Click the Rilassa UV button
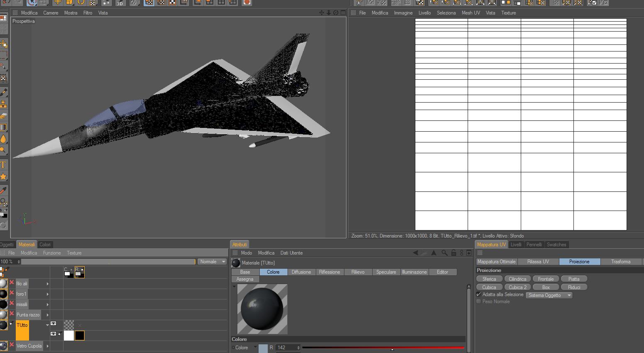The width and height of the screenshot is (644, 353). click(538, 262)
